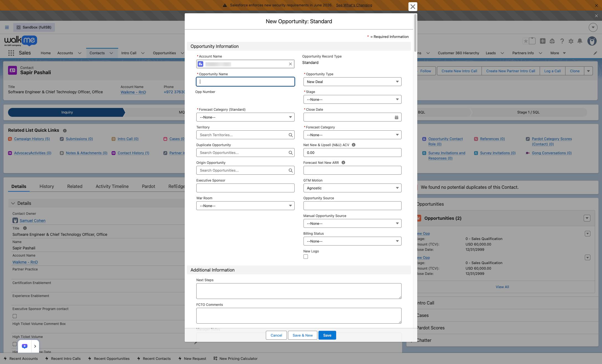The image size is (602, 364).
Task: Open the help question mark icon
Action: [x=562, y=41]
